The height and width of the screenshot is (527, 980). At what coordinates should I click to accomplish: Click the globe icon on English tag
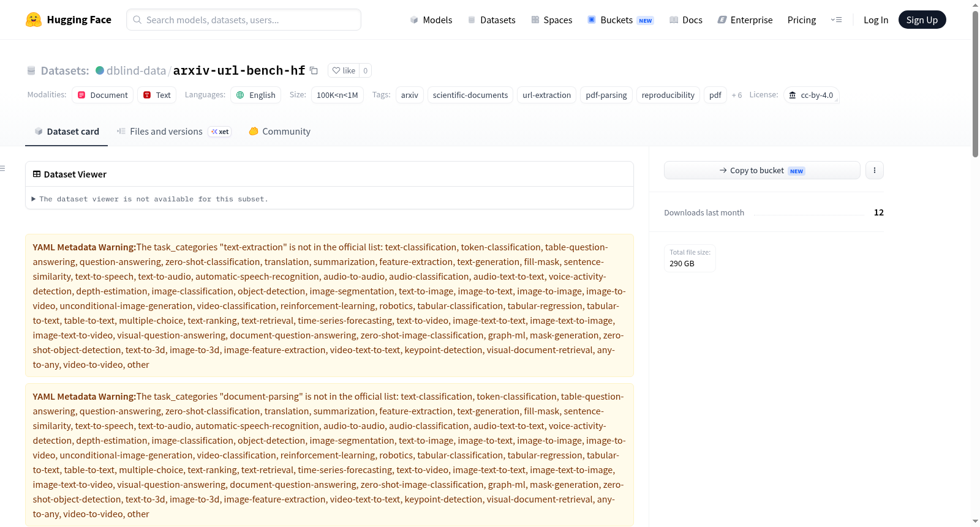point(240,95)
